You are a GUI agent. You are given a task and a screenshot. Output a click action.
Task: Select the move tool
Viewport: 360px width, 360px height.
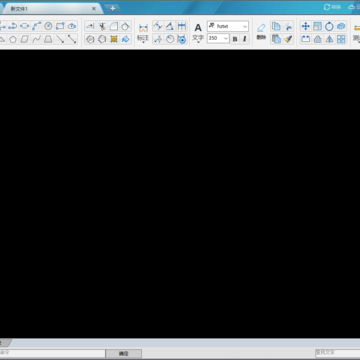tap(305, 26)
